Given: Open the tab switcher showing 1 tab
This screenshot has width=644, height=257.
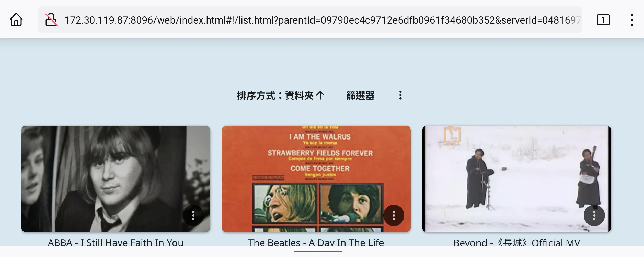Looking at the screenshot, I should [603, 20].
